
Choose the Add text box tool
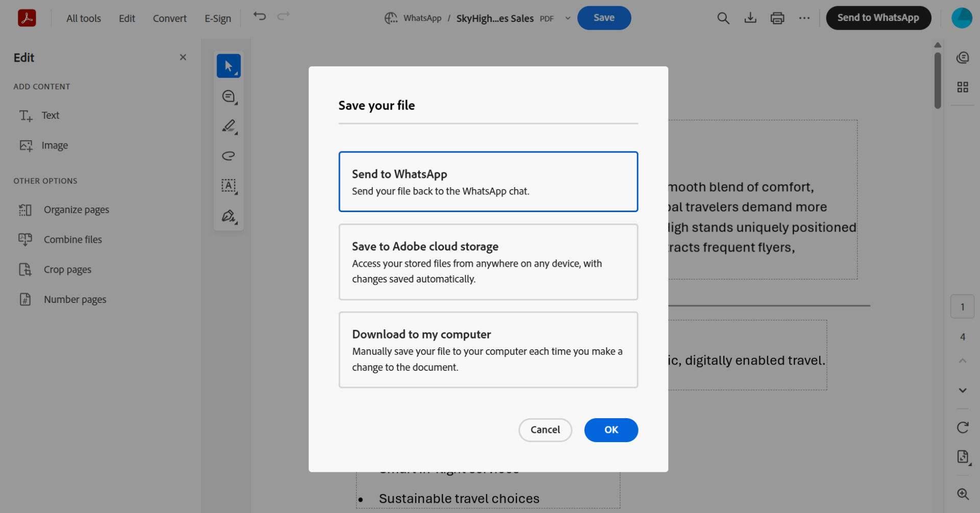[228, 186]
